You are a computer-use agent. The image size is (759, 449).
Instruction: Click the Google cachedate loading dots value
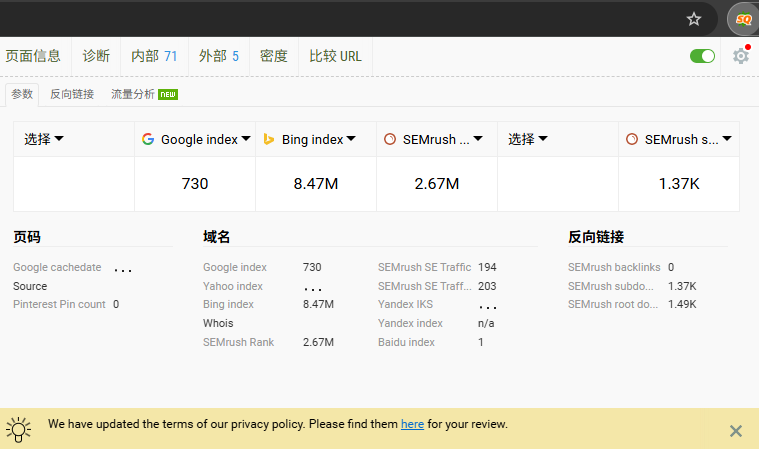[123, 270]
